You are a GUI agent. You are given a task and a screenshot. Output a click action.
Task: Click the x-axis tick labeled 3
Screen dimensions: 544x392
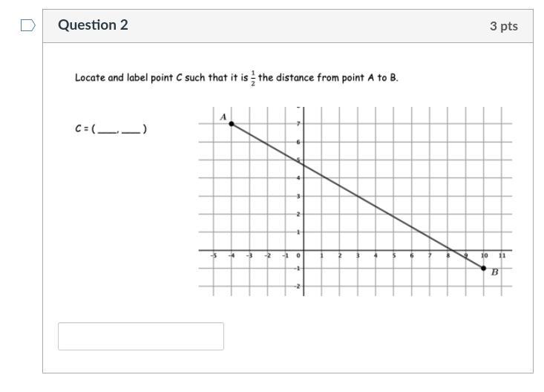(358, 255)
